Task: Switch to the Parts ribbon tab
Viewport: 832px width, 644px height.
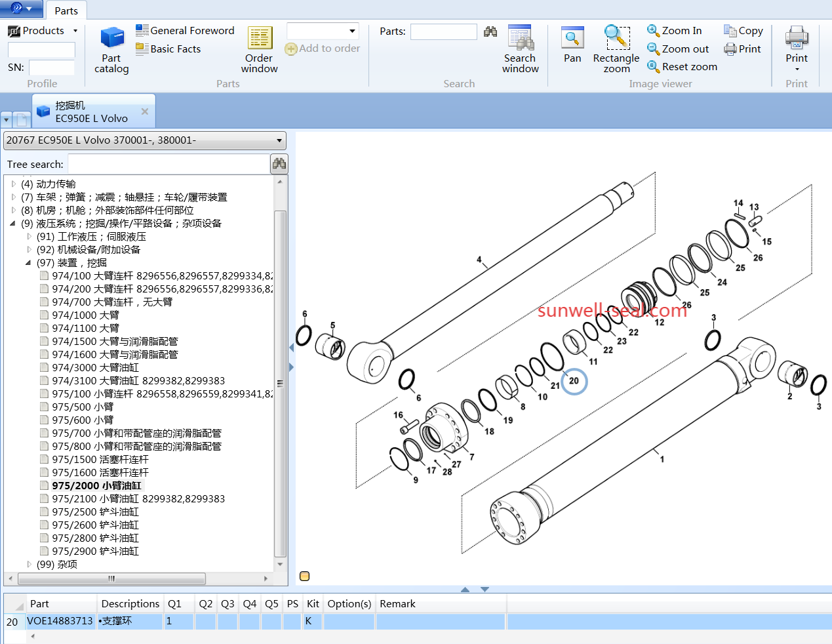Action: point(66,10)
